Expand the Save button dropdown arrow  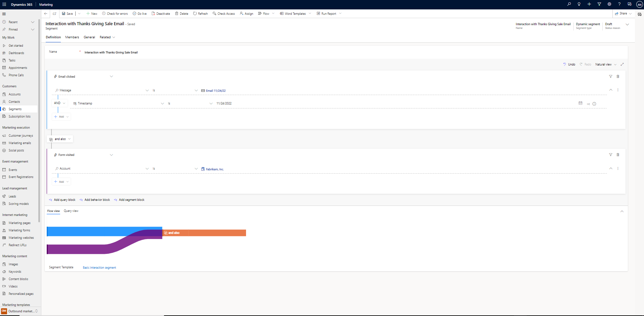[x=79, y=13]
